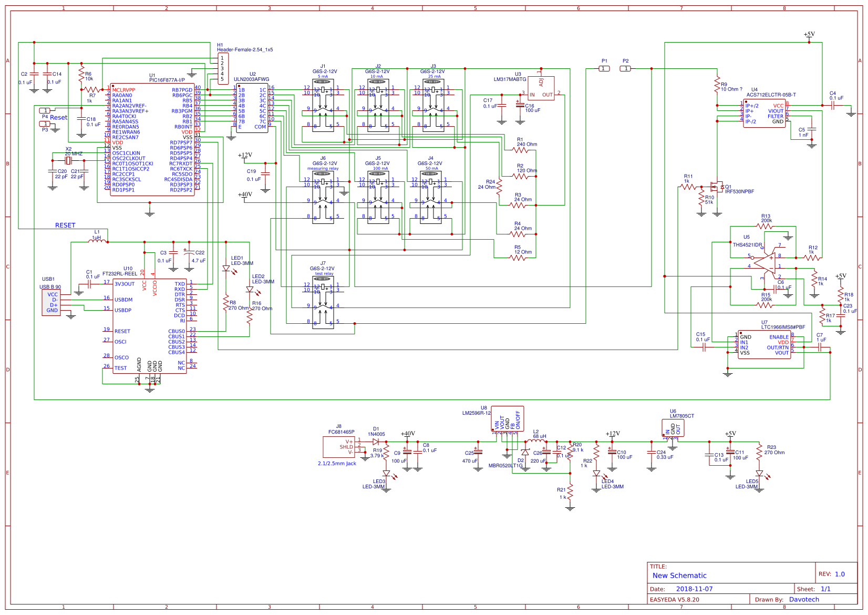Select the LED3 3MM symbol
The height and width of the screenshot is (615, 868).
(387, 474)
